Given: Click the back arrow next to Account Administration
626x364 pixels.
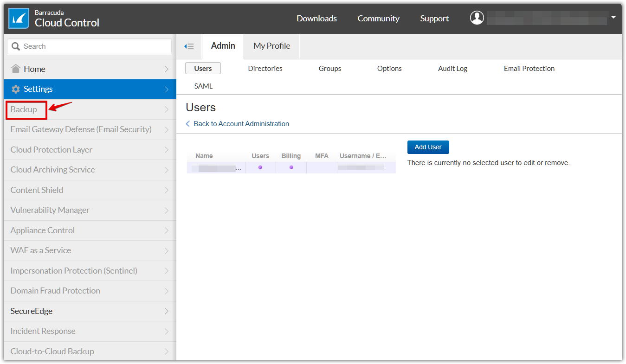Looking at the screenshot, I should [x=188, y=124].
